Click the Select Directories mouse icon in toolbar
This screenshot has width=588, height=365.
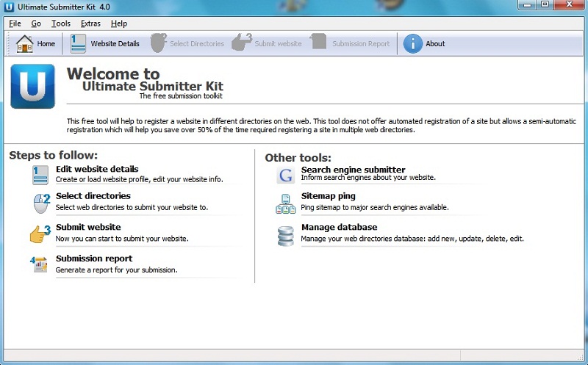click(158, 43)
